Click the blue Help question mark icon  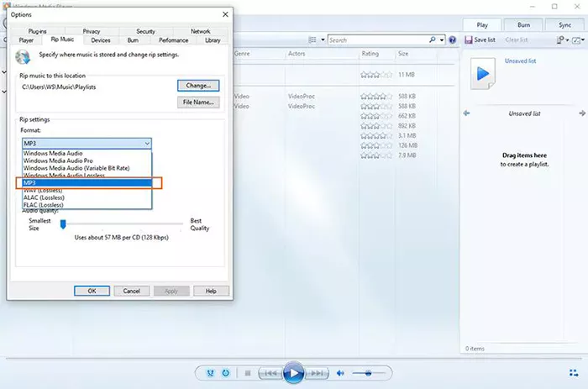453,39
